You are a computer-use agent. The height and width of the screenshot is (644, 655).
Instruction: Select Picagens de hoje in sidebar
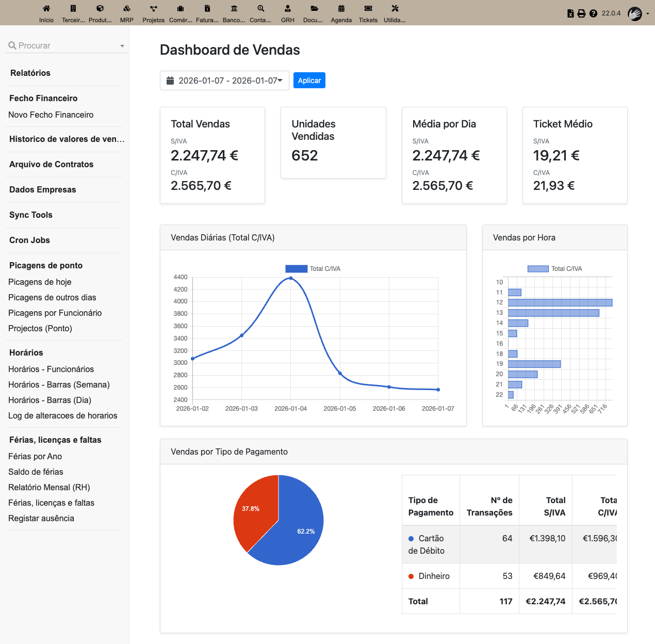(x=40, y=282)
